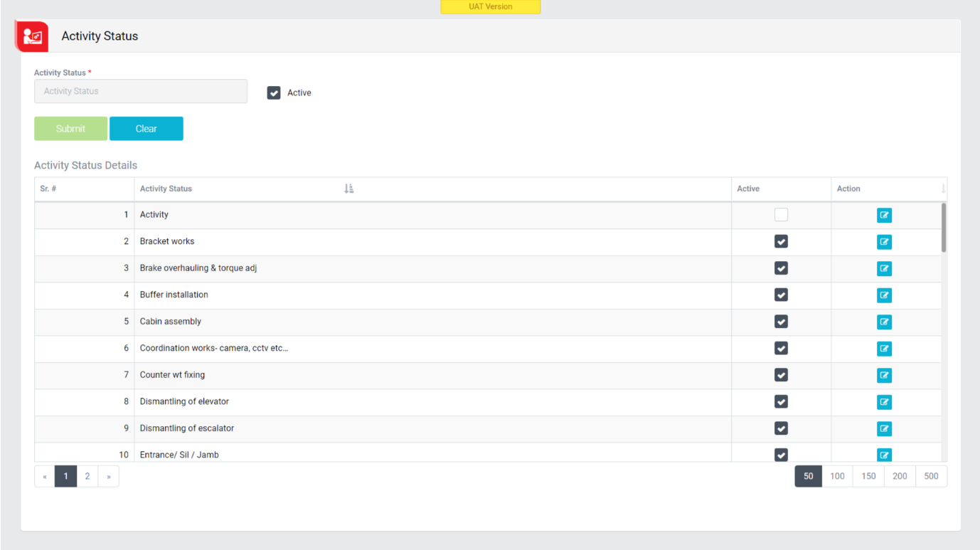Sort table by Activity Status column icon

point(348,189)
